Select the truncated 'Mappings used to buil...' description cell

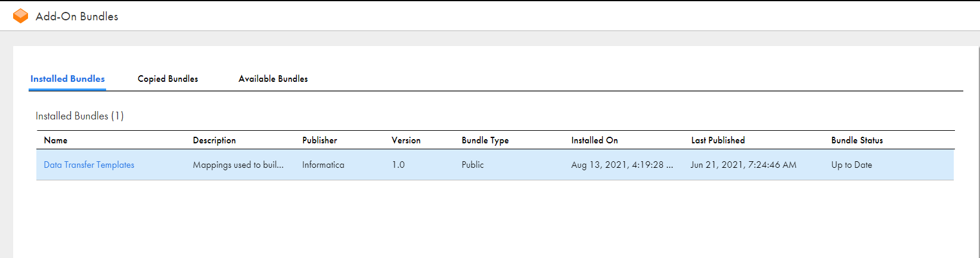click(x=238, y=165)
